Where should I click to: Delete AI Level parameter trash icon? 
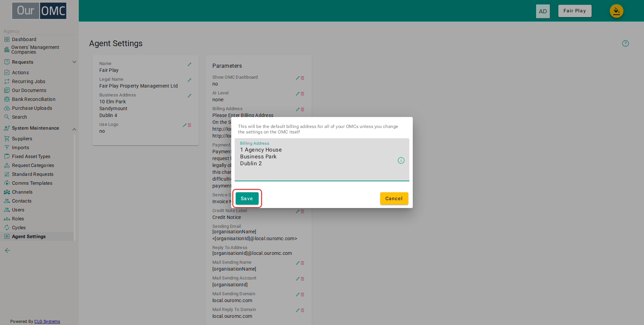302,94
